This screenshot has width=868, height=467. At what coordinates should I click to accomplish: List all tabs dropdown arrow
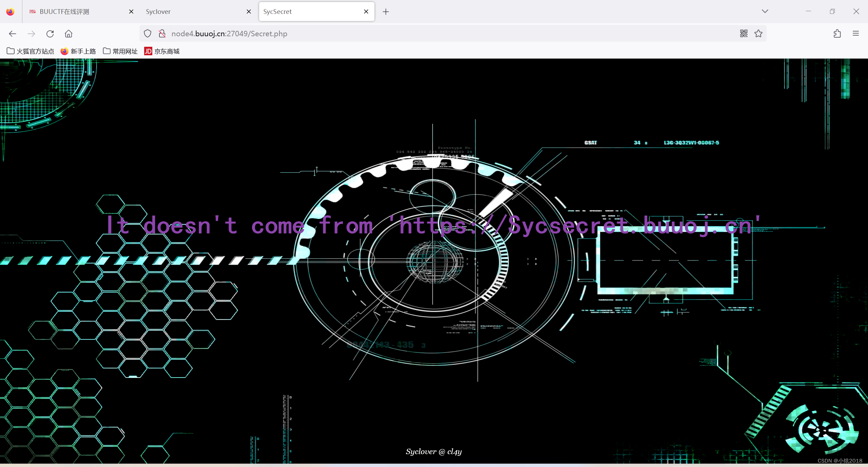[765, 11]
